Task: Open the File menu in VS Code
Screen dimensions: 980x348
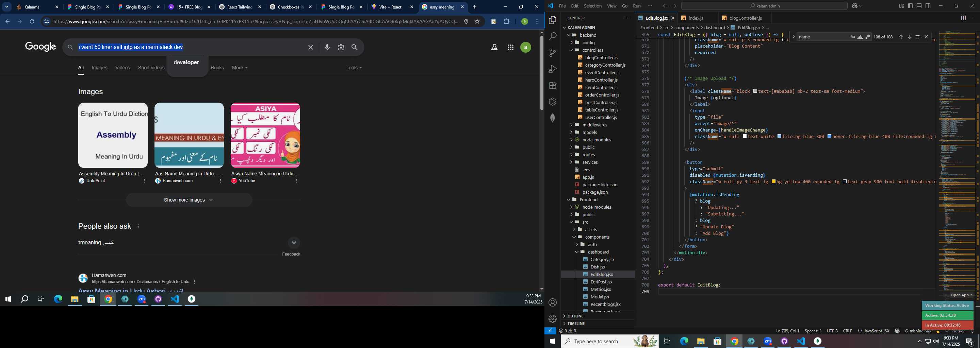Action: tap(562, 6)
